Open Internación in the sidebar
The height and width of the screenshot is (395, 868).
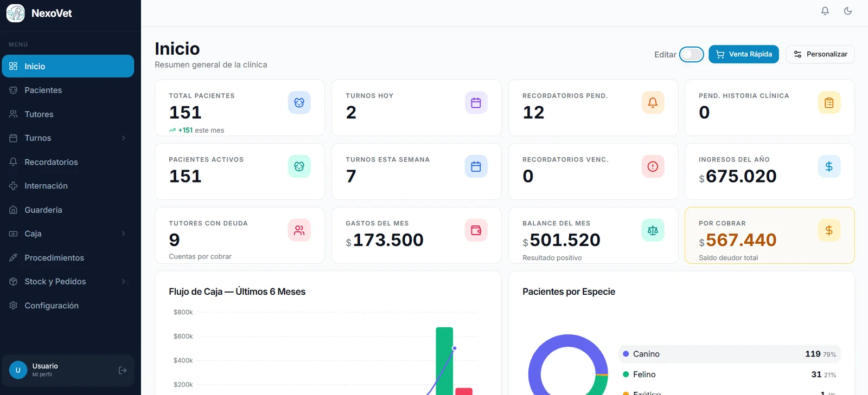tap(68, 186)
